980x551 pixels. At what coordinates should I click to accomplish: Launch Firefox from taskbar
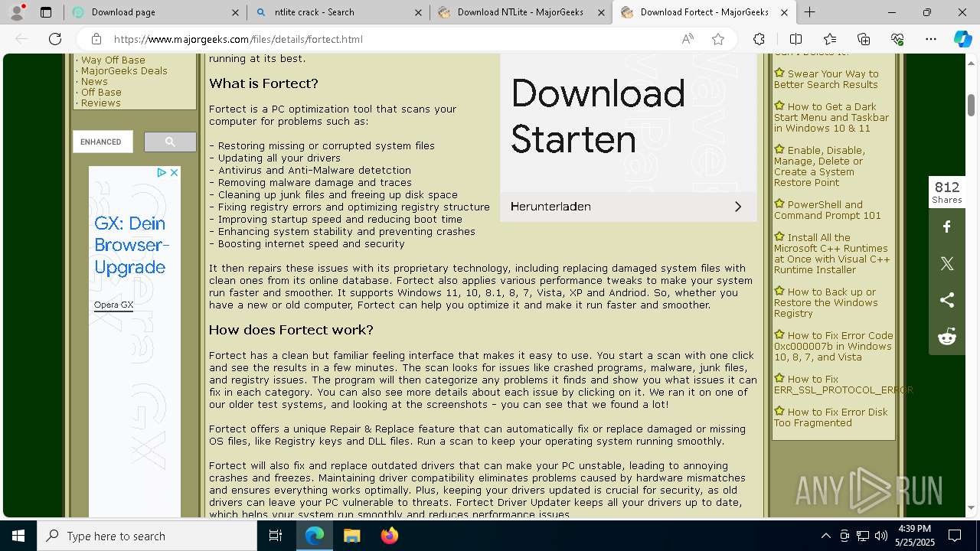389,536
